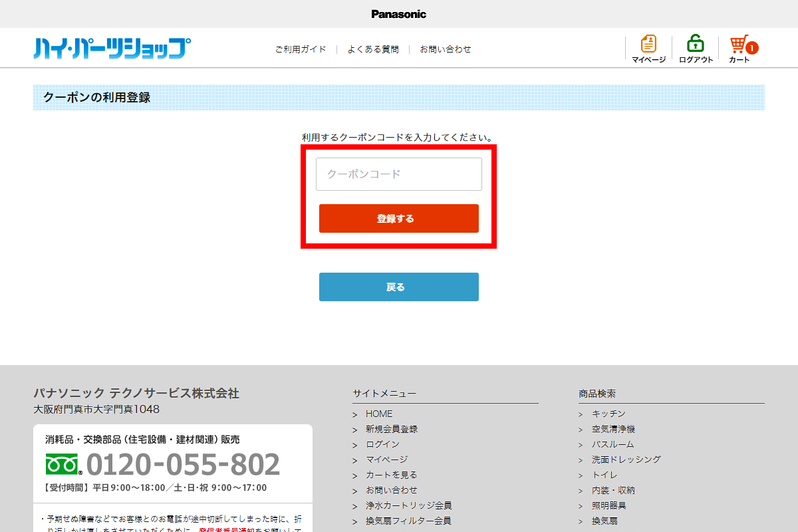
Task: Open the よくある質問 menu item
Action: (x=373, y=49)
